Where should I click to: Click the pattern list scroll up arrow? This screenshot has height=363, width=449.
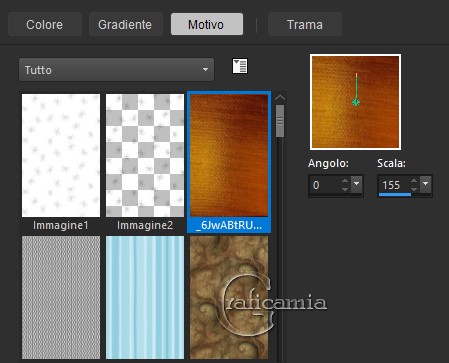[280, 98]
